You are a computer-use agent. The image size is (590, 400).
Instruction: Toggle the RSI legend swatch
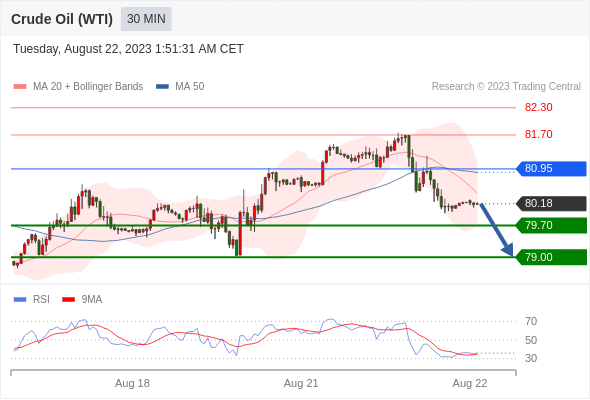[x=20, y=300]
